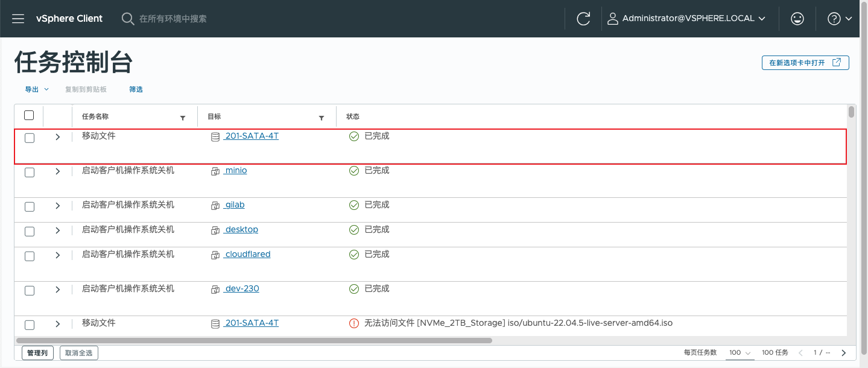Check the box for the desktop task

[30, 232]
